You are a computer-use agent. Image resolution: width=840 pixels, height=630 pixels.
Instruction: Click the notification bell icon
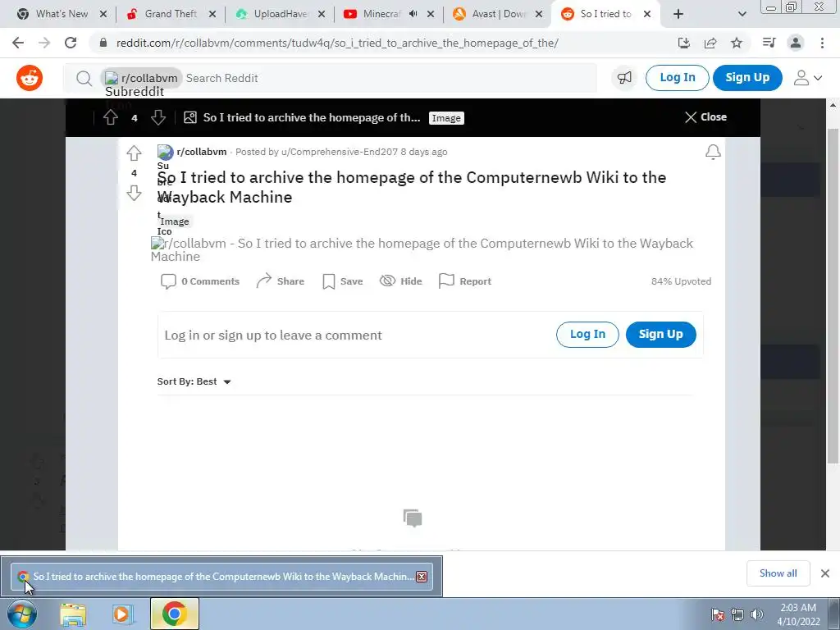pyautogui.click(x=713, y=152)
